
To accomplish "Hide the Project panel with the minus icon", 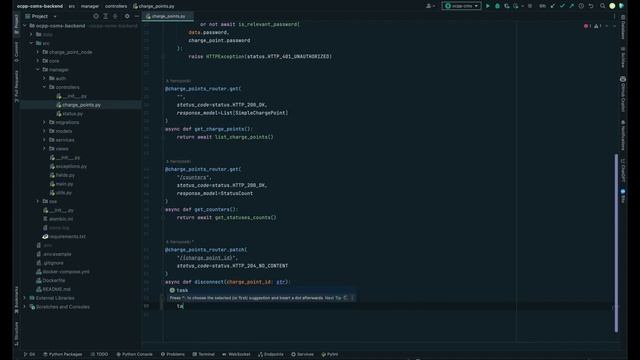I will pos(136,16).
